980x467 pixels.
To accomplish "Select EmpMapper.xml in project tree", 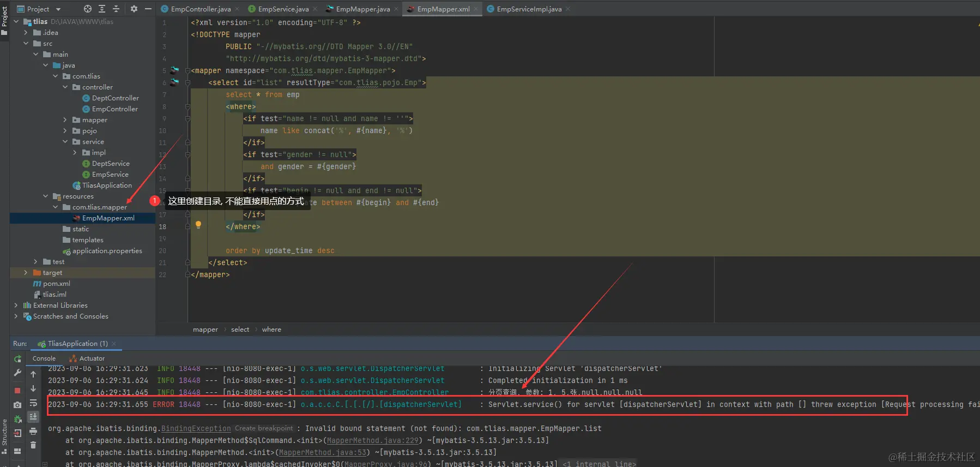I will (108, 218).
